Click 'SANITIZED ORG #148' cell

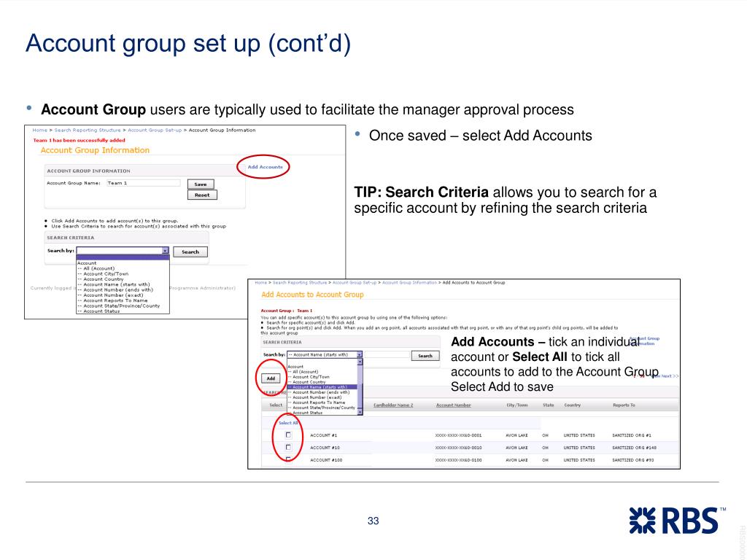(x=634, y=448)
